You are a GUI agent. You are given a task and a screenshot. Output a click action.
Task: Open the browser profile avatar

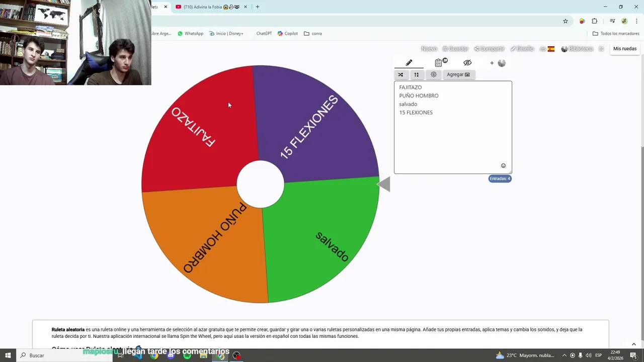click(x=624, y=21)
